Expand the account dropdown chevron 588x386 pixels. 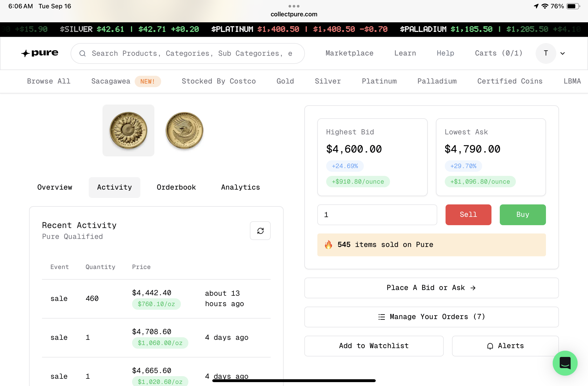[563, 53]
